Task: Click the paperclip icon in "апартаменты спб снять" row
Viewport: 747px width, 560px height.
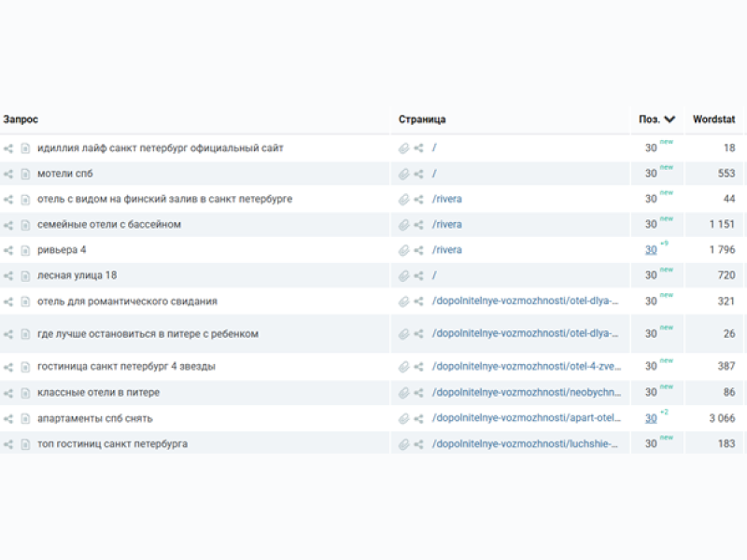Action: [x=403, y=418]
